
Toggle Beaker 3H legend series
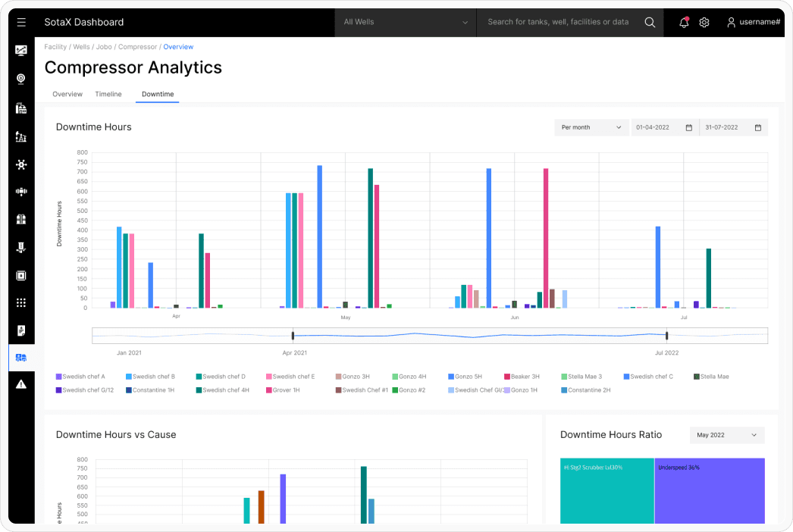click(522, 377)
